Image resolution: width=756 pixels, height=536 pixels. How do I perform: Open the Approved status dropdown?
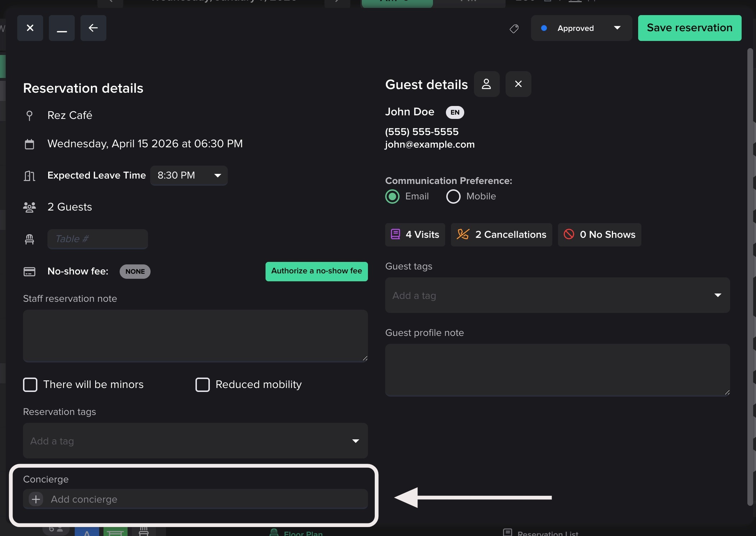coord(581,28)
